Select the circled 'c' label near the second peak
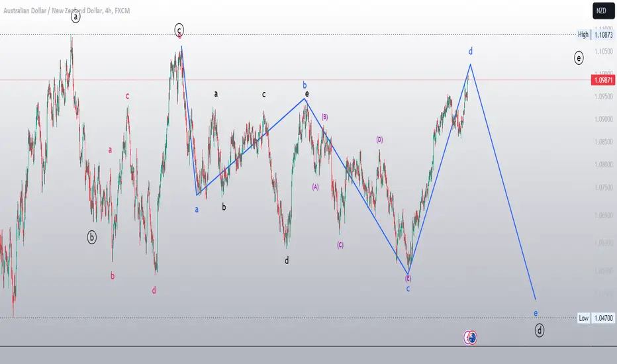617x364 pixels. click(179, 30)
